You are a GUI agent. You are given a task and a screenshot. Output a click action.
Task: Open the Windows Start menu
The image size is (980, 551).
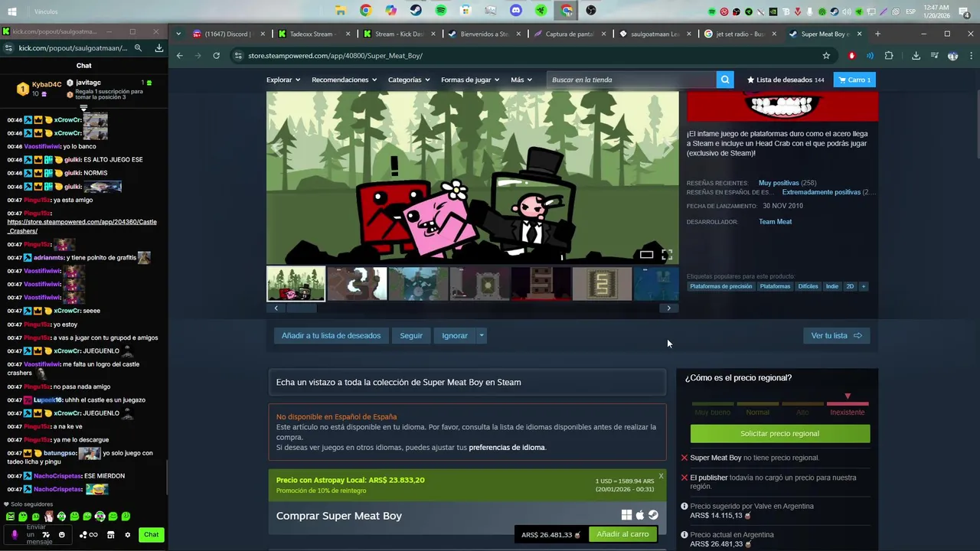coord(12,11)
